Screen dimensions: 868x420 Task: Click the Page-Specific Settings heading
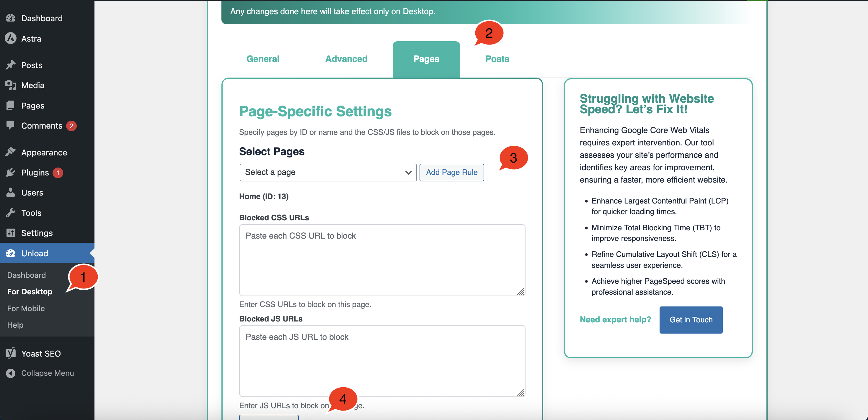point(315,111)
